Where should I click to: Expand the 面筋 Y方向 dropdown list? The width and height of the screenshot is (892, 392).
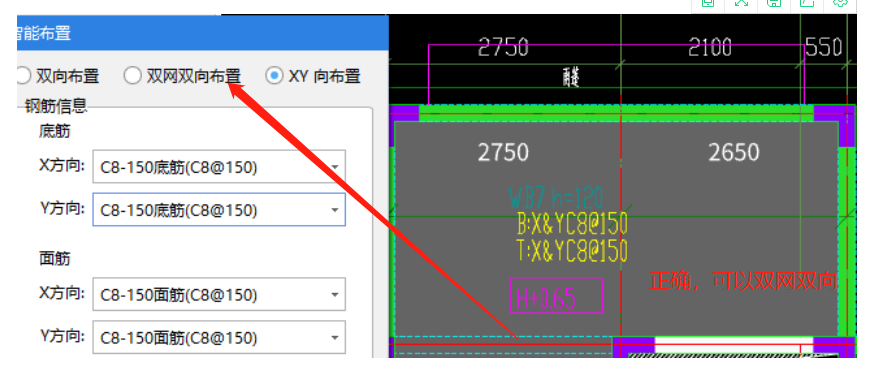[x=219, y=338]
